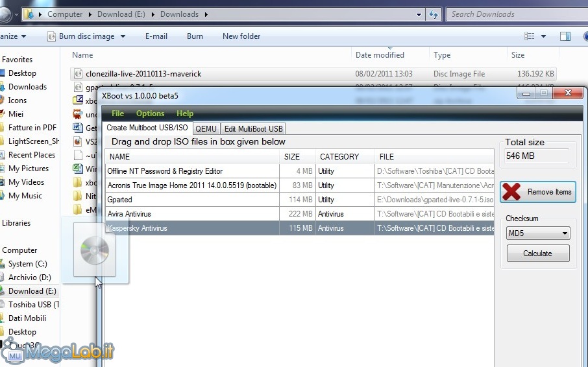Screen dimensions: 588x367
Task: Select the Avira Antivirus row
Action: click(300, 214)
